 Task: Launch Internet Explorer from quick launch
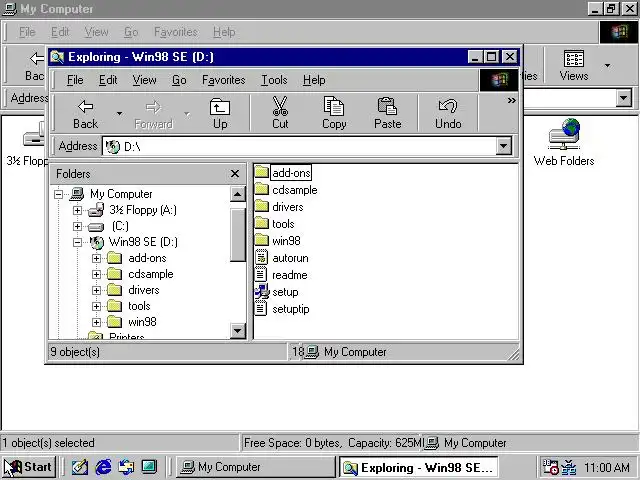pos(103,467)
